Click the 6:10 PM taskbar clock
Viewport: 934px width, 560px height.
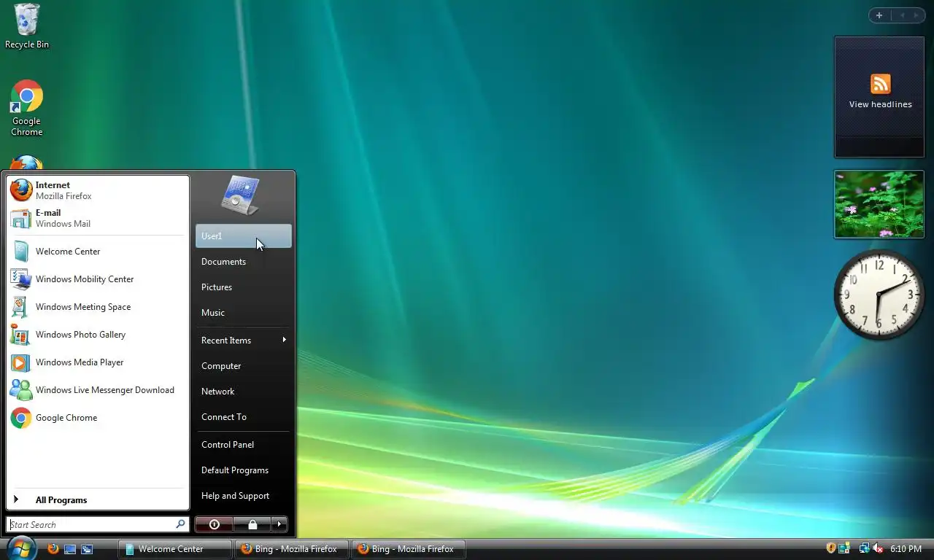click(906, 549)
